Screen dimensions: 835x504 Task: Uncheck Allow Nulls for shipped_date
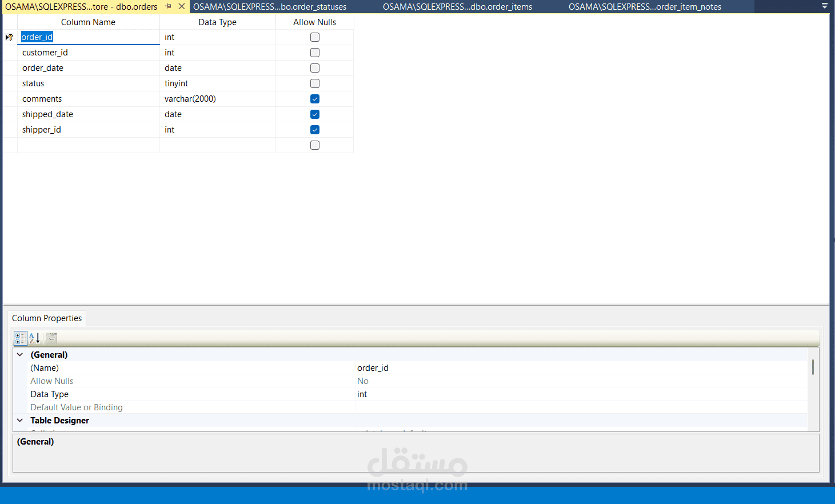coord(315,114)
